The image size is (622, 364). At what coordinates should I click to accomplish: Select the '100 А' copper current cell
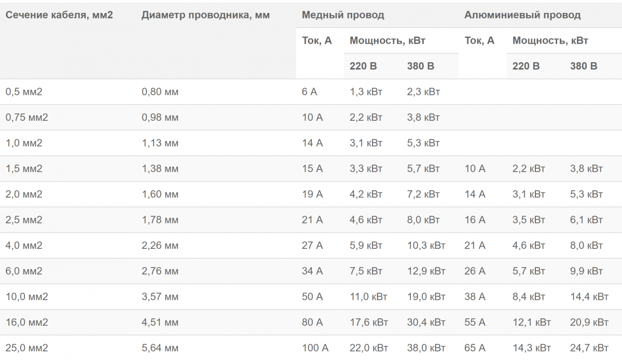point(315,348)
